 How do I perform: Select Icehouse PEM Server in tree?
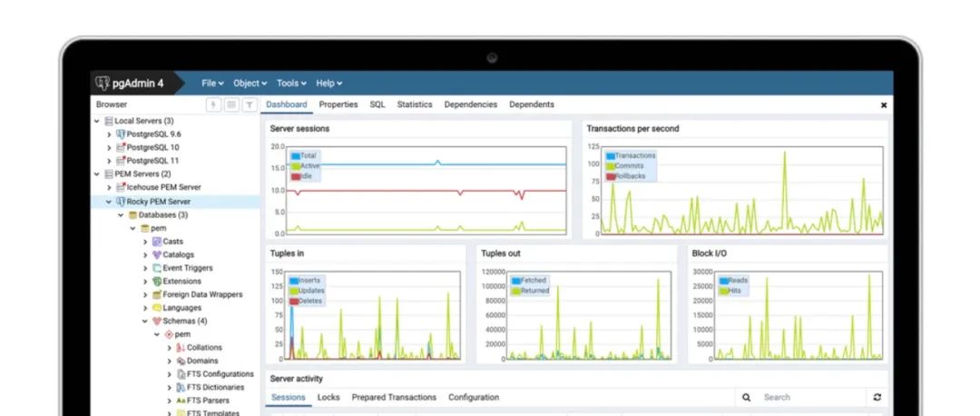click(163, 187)
